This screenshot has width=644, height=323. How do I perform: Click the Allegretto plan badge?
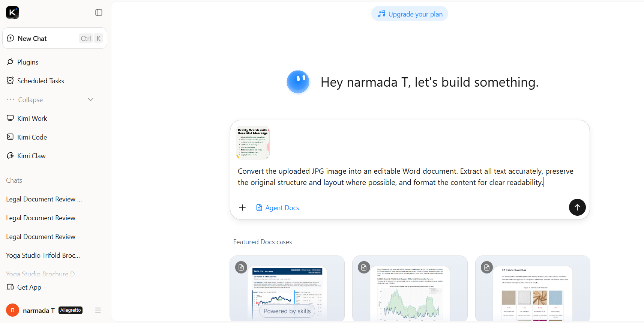(71, 310)
